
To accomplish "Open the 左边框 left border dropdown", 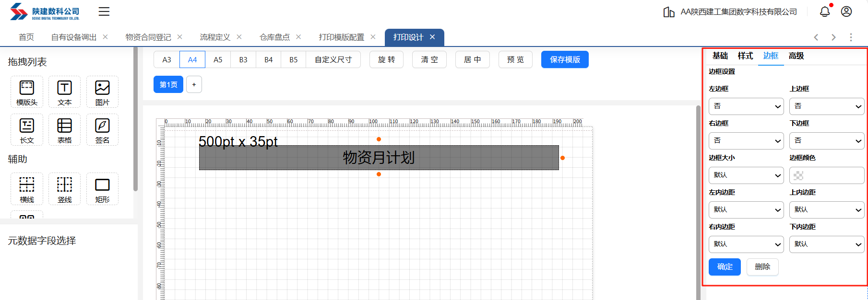I will 746,106.
